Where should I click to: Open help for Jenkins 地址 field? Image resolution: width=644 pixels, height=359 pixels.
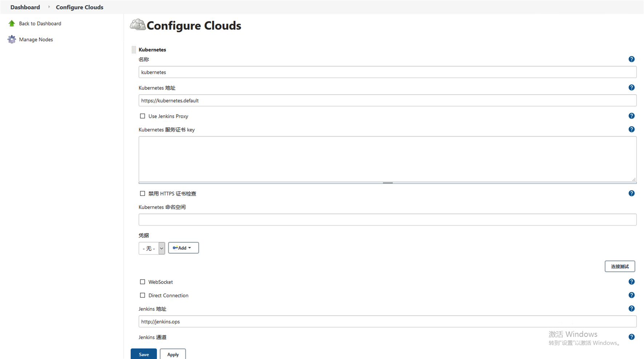(x=631, y=309)
